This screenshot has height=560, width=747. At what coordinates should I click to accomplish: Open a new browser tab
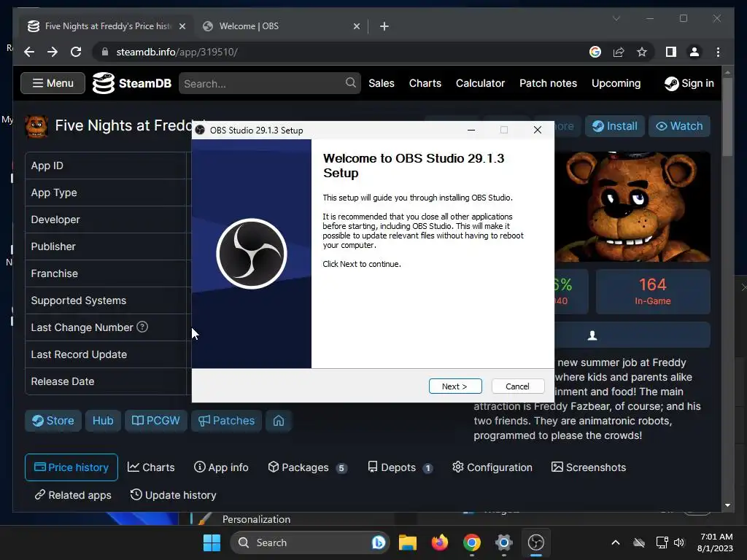coord(384,27)
